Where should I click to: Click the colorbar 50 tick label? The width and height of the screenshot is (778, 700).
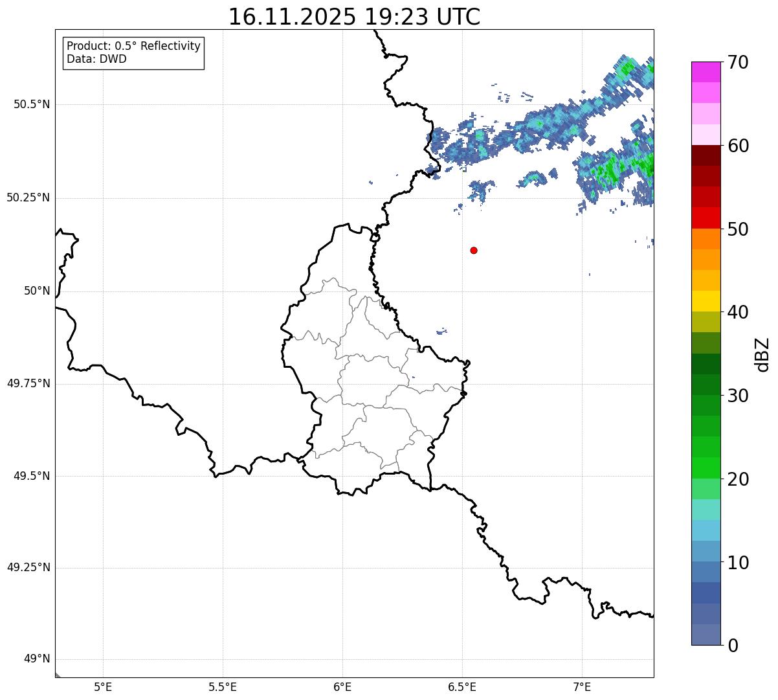pos(738,230)
